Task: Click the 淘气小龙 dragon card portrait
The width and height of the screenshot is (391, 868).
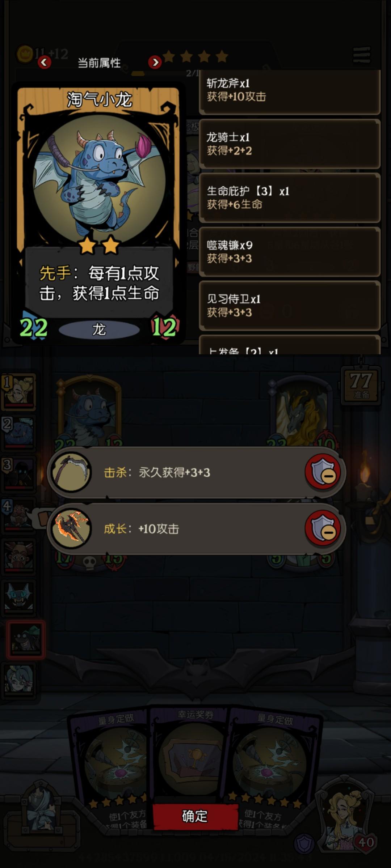Action: point(100,180)
